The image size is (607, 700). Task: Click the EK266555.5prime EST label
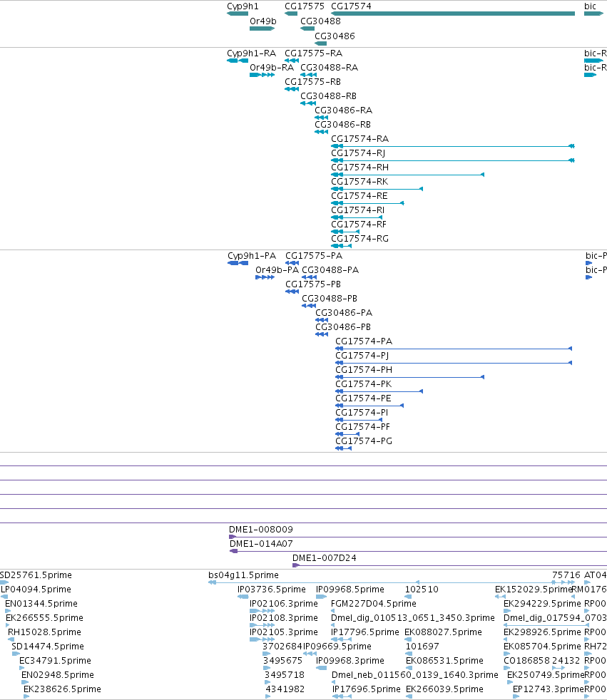44,618
